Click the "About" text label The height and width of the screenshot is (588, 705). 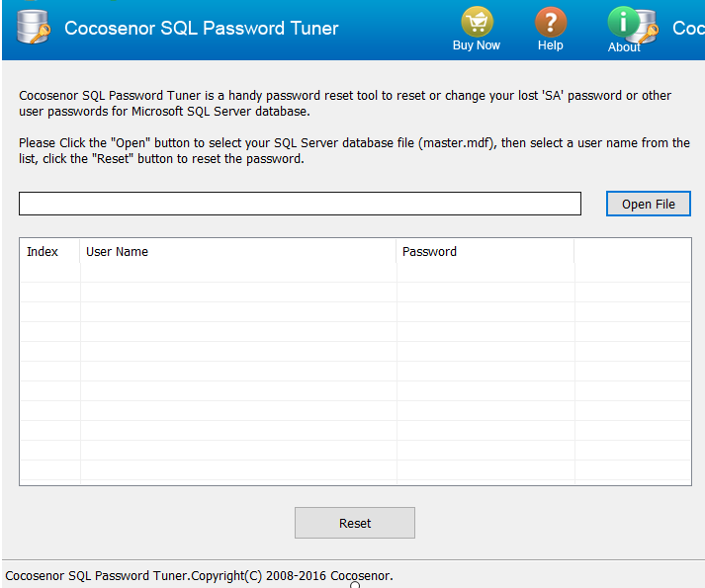[x=624, y=46]
